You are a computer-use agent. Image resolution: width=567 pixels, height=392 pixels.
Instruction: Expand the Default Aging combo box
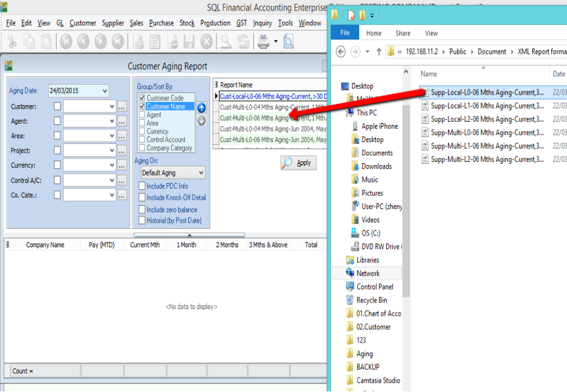tap(201, 173)
